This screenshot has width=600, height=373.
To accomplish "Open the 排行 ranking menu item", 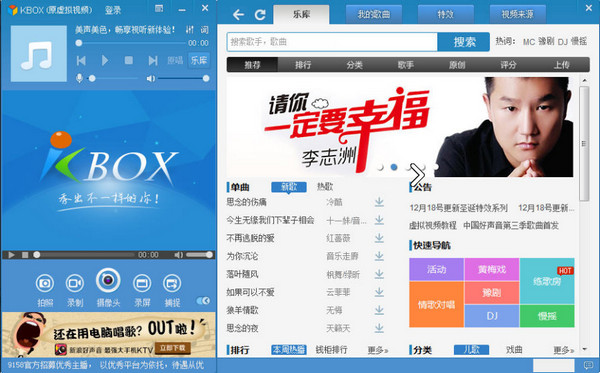I will tap(303, 65).
